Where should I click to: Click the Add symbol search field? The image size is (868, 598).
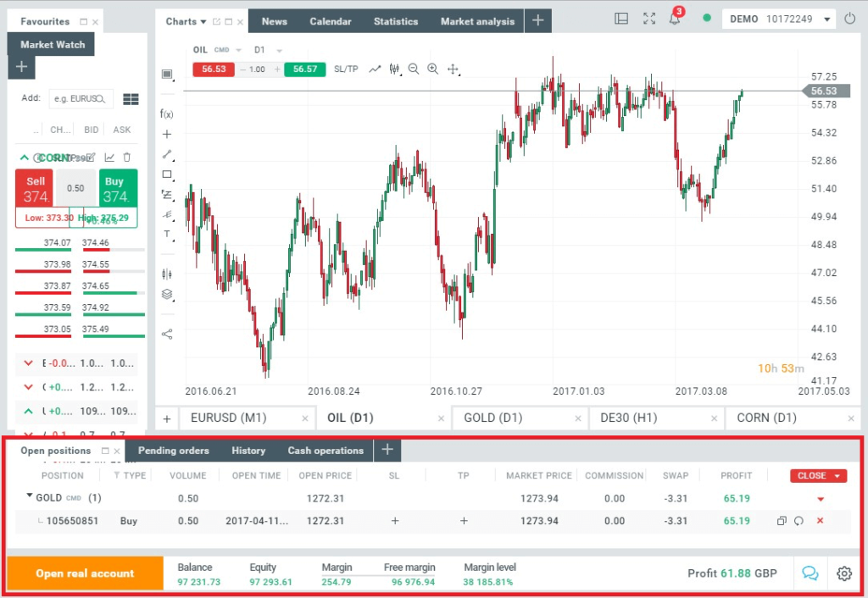[80, 99]
